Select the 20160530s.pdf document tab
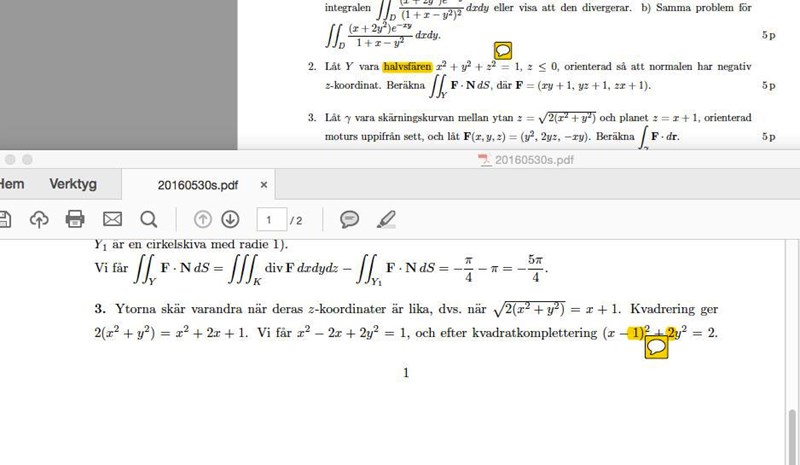This screenshot has width=800, height=465. pos(198,185)
